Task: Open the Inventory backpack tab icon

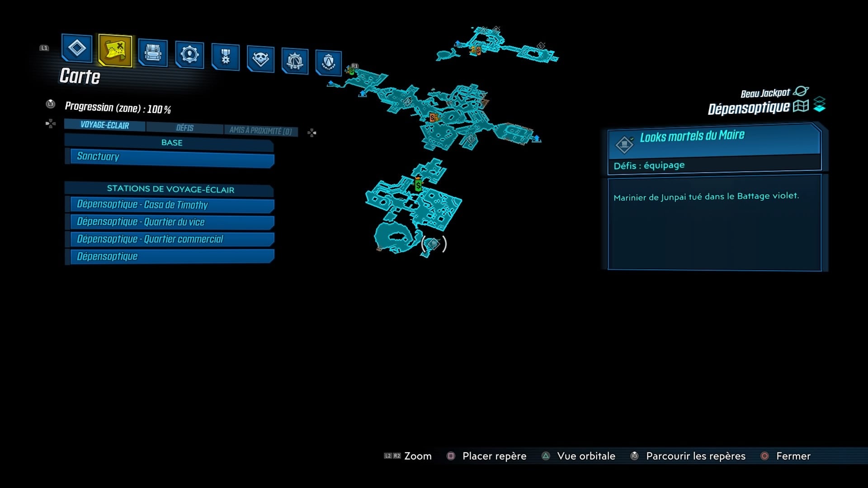Action: pos(153,53)
